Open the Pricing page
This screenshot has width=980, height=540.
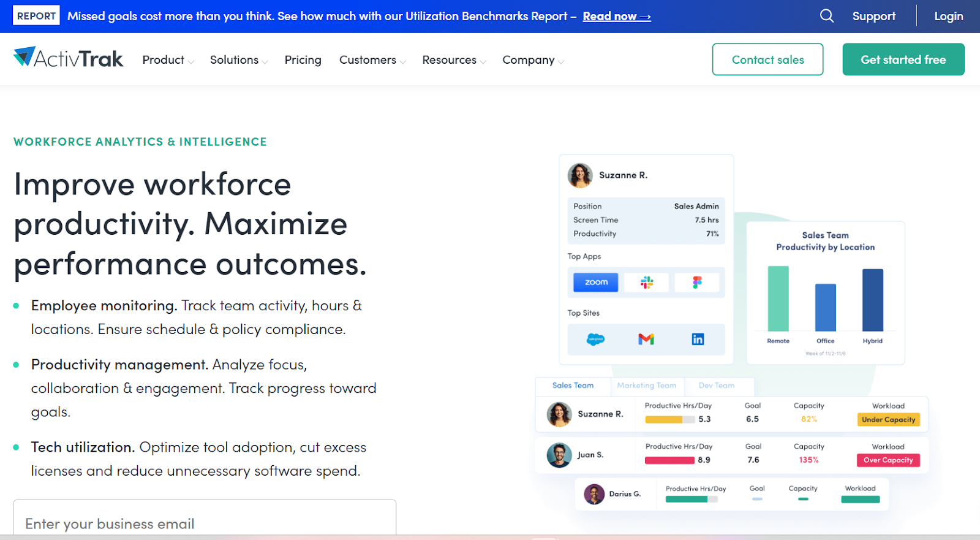303,60
